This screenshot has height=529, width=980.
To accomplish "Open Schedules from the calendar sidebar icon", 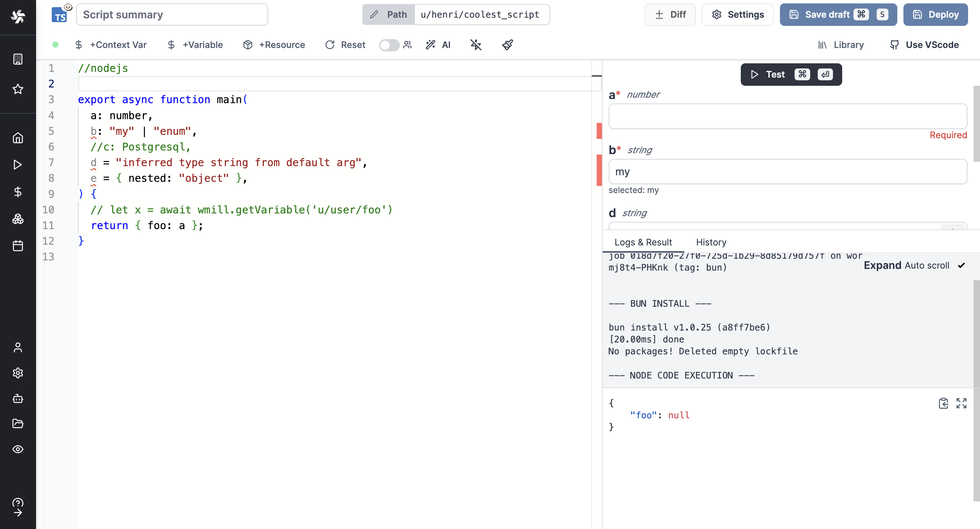I will [x=18, y=245].
